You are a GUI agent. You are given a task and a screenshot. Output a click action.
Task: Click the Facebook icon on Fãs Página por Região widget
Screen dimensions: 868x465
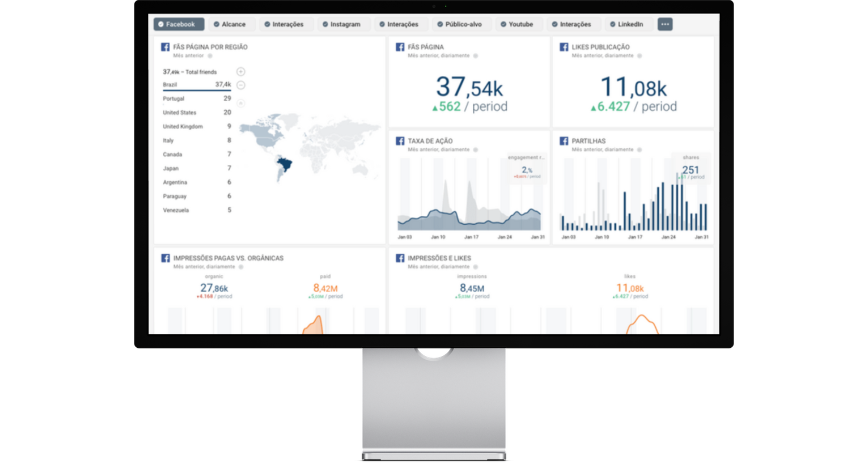tap(166, 47)
